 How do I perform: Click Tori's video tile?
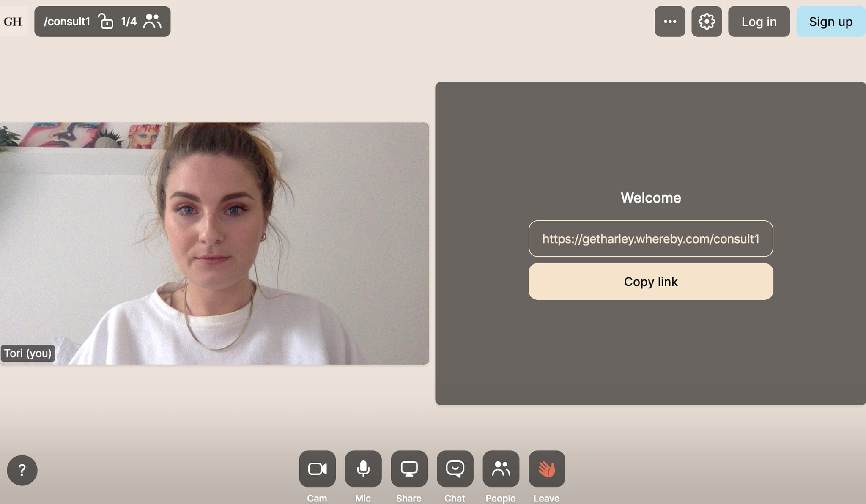214,244
